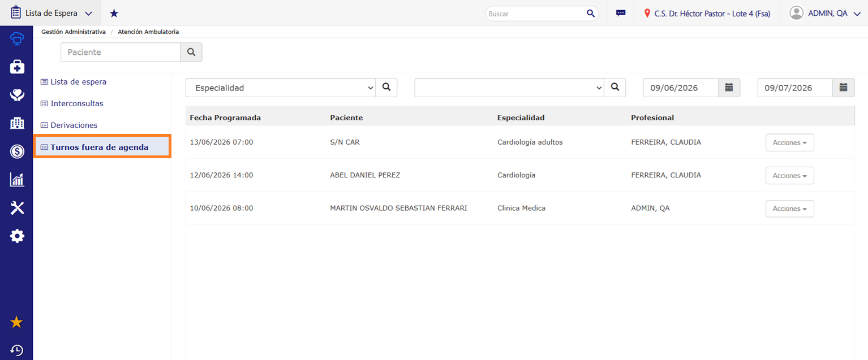
Task: Open the medical kit sidebar icon
Action: point(17,67)
